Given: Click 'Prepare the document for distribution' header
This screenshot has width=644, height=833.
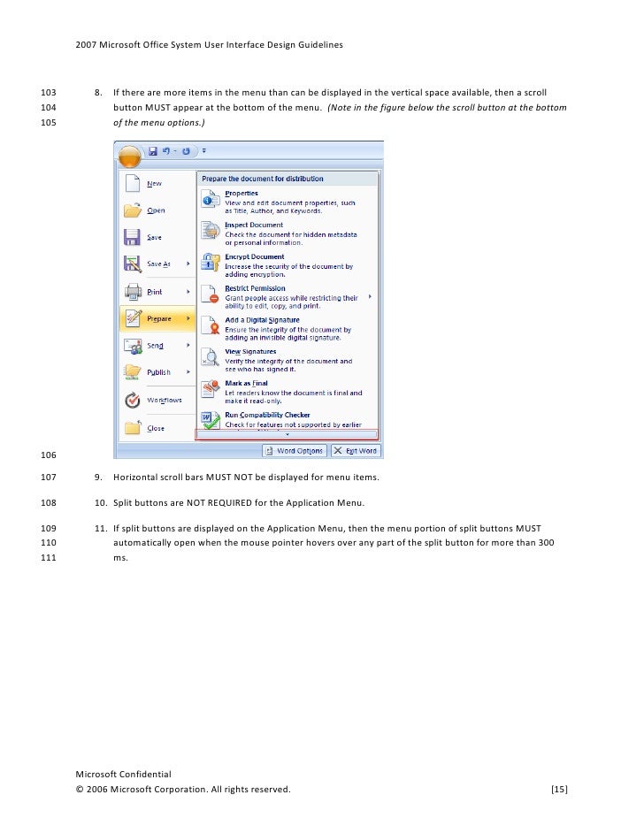Looking at the screenshot, I should tap(263, 179).
